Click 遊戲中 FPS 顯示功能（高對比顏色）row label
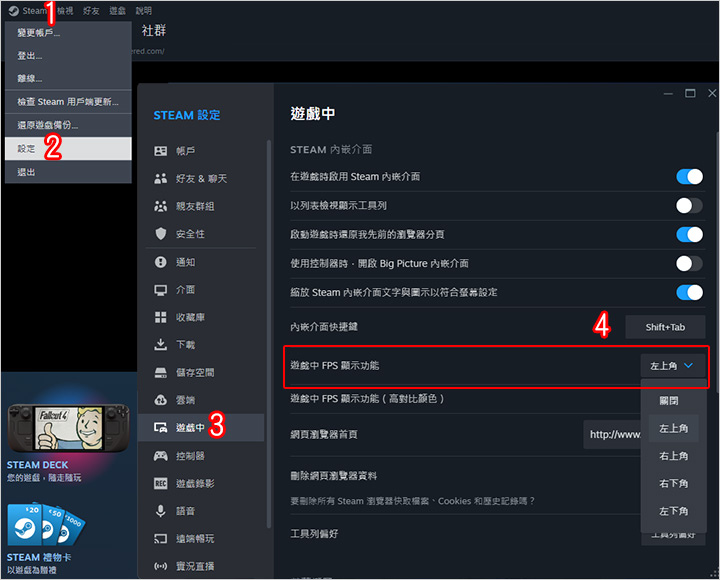This screenshot has height=580, width=720. pos(367,399)
